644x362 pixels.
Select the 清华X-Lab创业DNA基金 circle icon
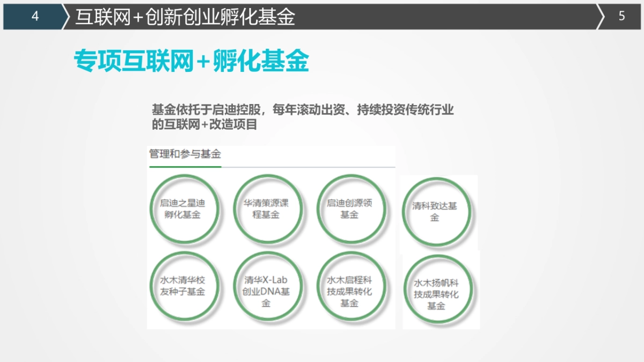pyautogui.click(x=268, y=287)
